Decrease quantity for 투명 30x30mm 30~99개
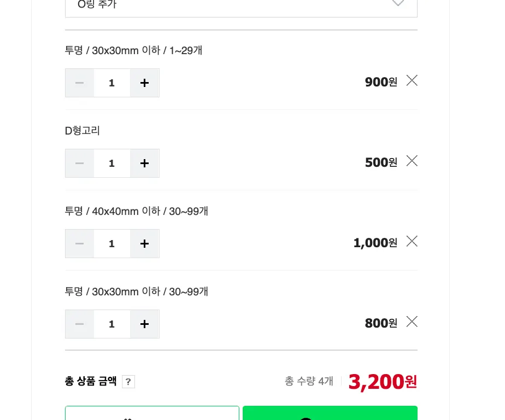This screenshot has height=420, width=505. pyautogui.click(x=80, y=324)
